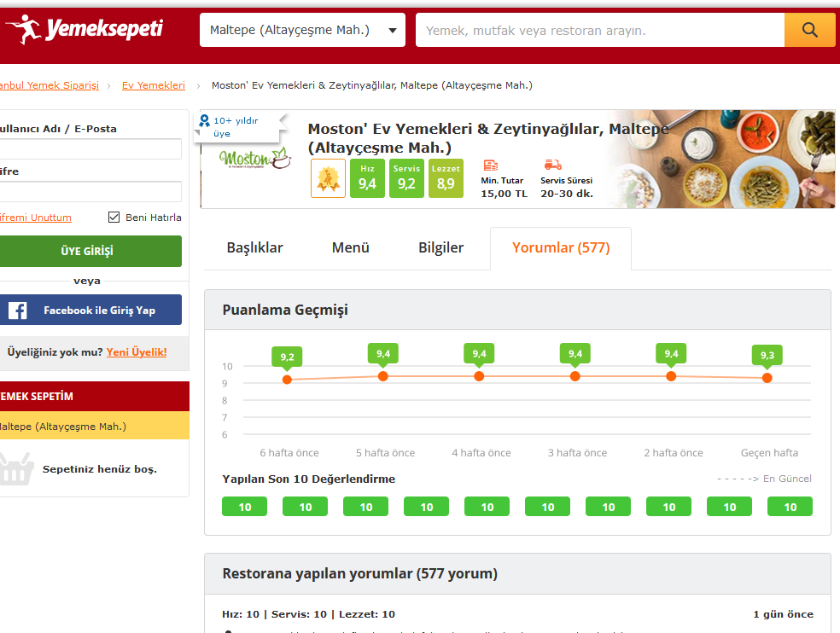This screenshot has width=840, height=633.
Task: Click the gold award ribbon icon
Action: click(x=328, y=178)
